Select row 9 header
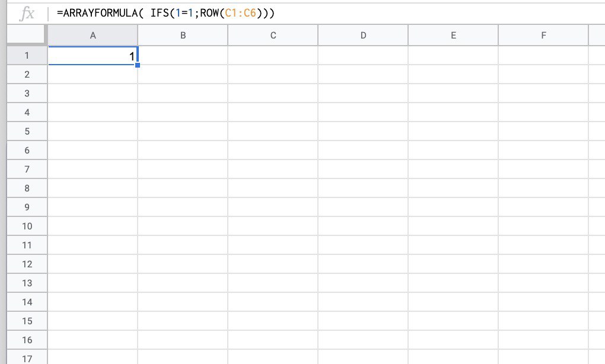This screenshot has height=364, width=605. pos(27,207)
